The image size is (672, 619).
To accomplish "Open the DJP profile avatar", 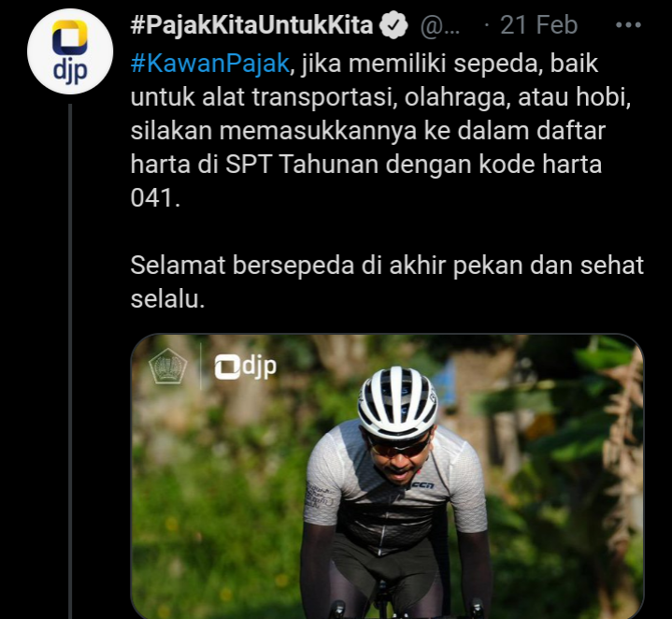I will click(x=70, y=51).
